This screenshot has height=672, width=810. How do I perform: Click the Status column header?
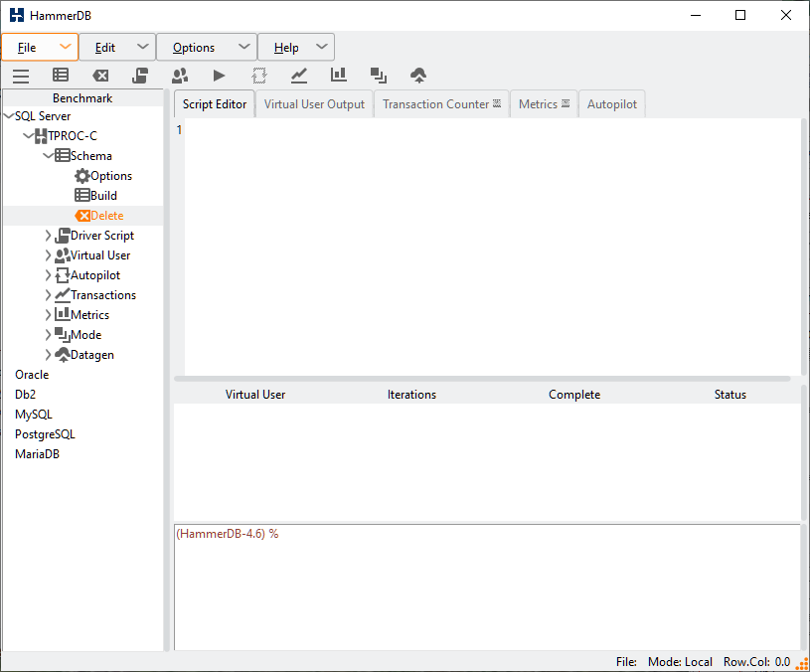729,395
